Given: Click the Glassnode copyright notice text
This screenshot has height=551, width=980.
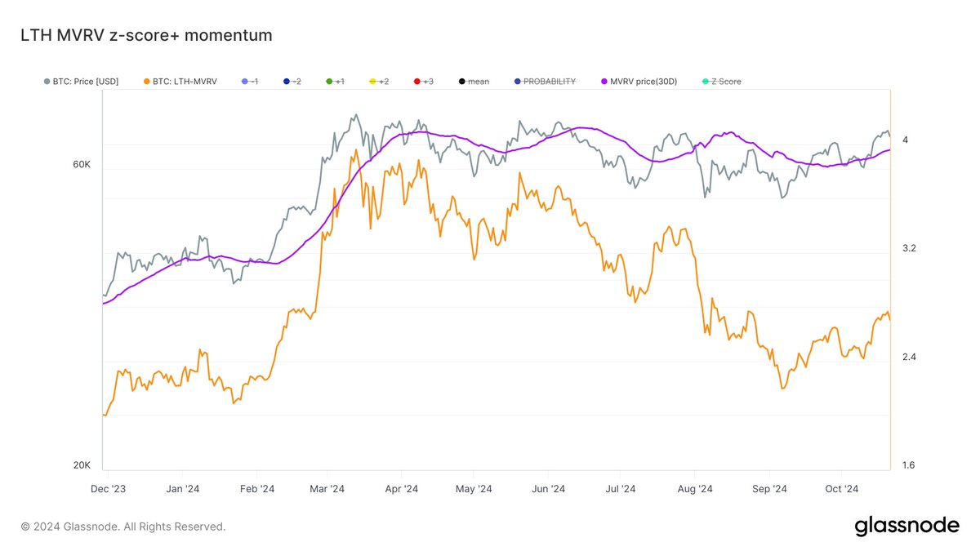Looking at the screenshot, I should click(122, 527).
